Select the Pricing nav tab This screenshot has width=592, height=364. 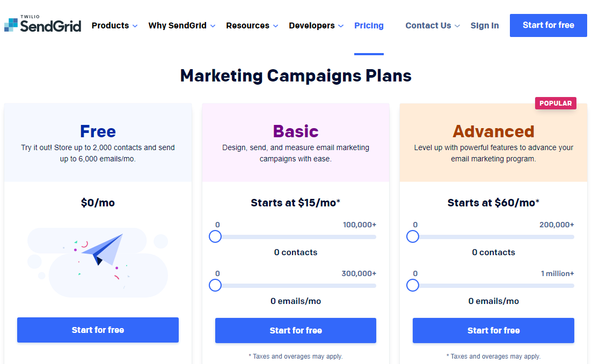coord(369,26)
